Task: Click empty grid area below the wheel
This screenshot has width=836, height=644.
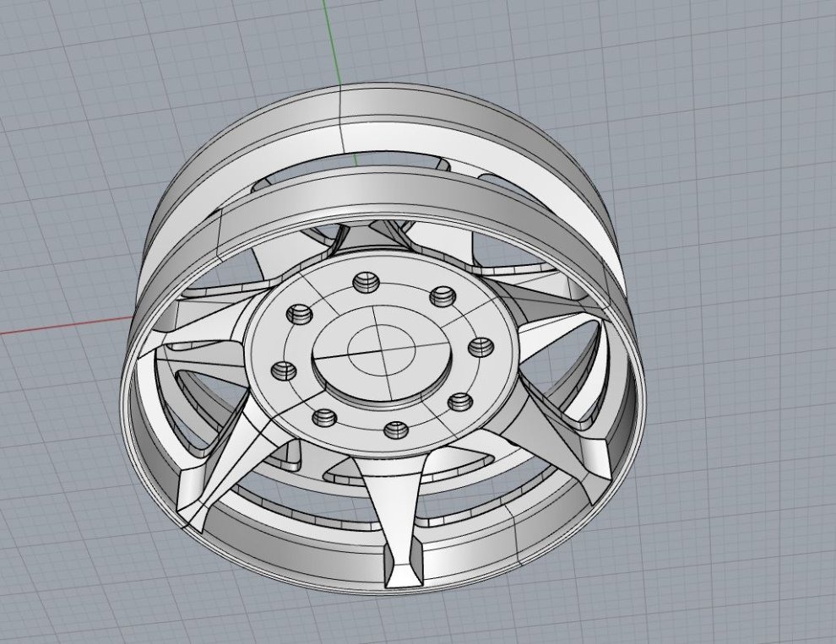Action: (x=422, y=620)
